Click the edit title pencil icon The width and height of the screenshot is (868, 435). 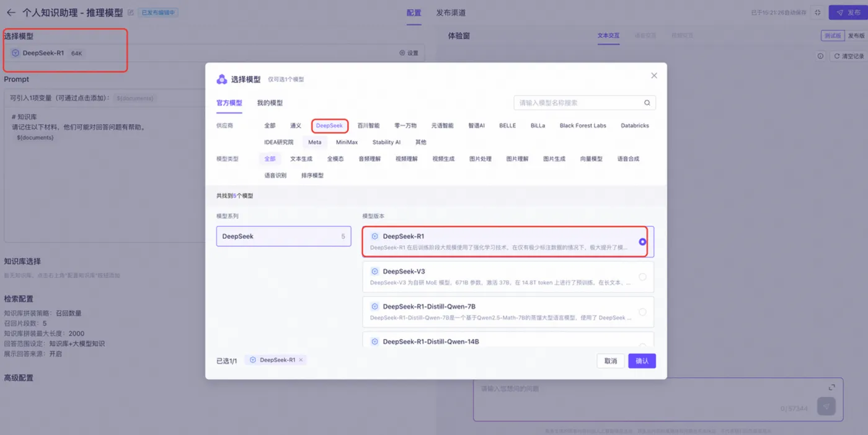click(130, 12)
